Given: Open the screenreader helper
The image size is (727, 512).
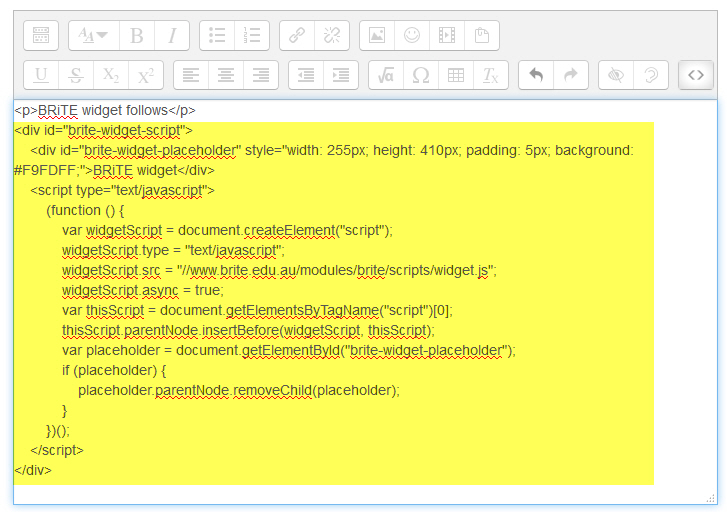Looking at the screenshot, I should (x=651, y=75).
